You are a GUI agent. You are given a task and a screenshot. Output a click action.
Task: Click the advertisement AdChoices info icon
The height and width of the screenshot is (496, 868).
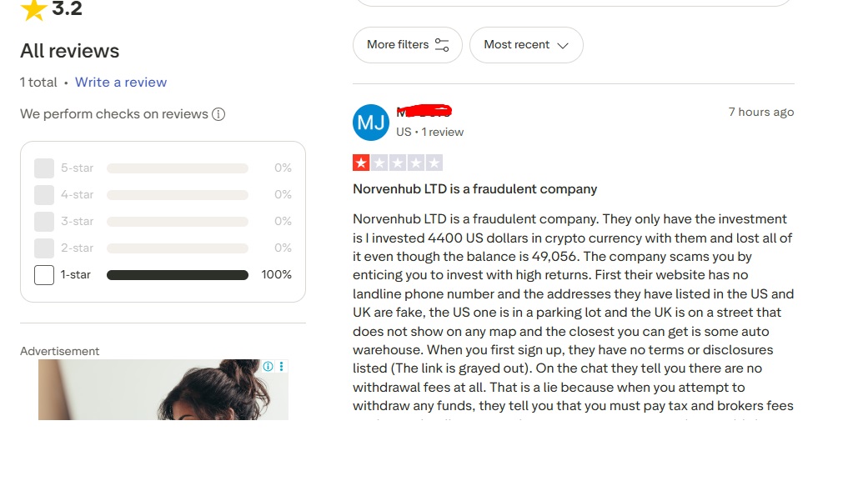268,367
